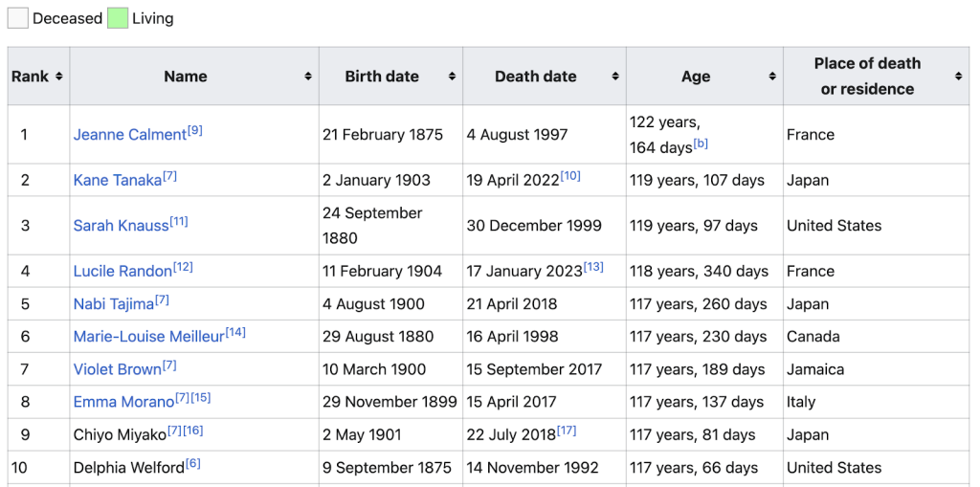The height and width of the screenshot is (487, 980).
Task: Click the white Deceased legend swatch
Action: (x=18, y=18)
